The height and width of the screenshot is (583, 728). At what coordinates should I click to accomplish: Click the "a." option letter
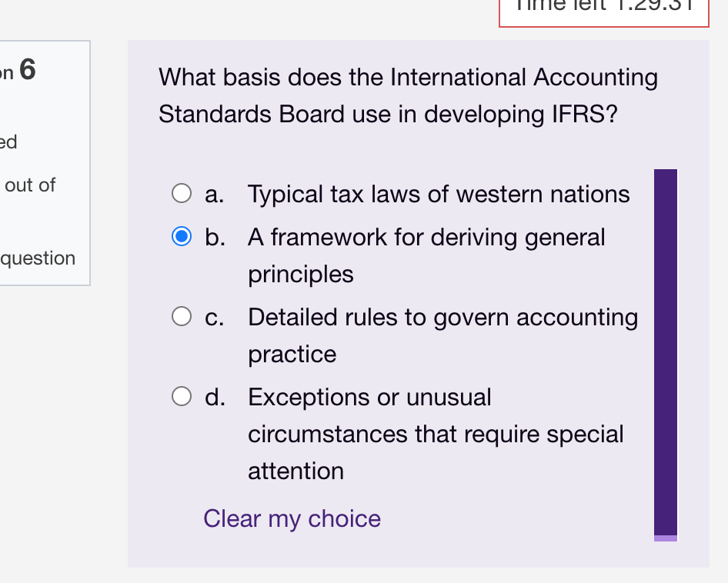pos(215,194)
